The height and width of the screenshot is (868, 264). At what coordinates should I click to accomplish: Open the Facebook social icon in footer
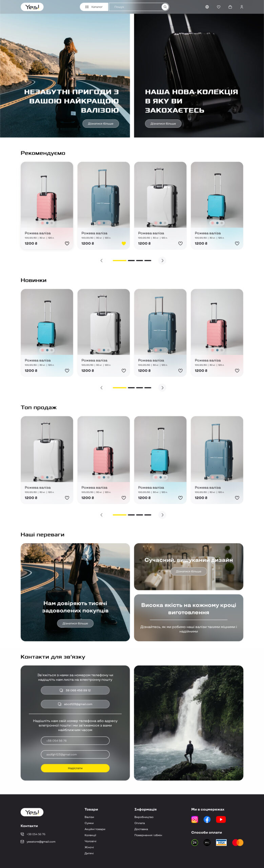coord(207,819)
